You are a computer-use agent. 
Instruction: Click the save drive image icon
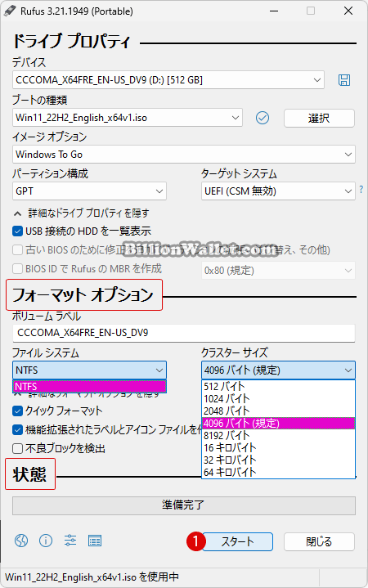[344, 80]
